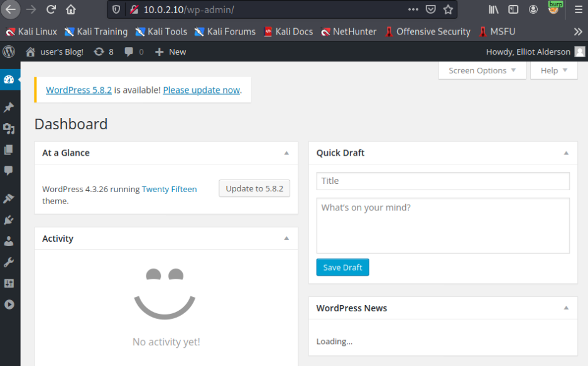
Task: Visit site via user's Blog! link
Action: tap(55, 51)
